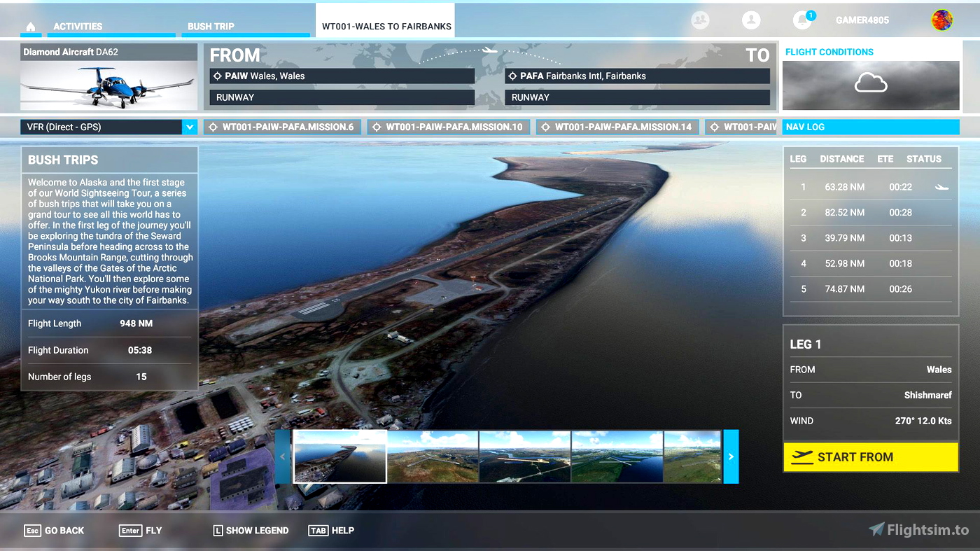Click the Flight Length 948 NM value

click(136, 323)
